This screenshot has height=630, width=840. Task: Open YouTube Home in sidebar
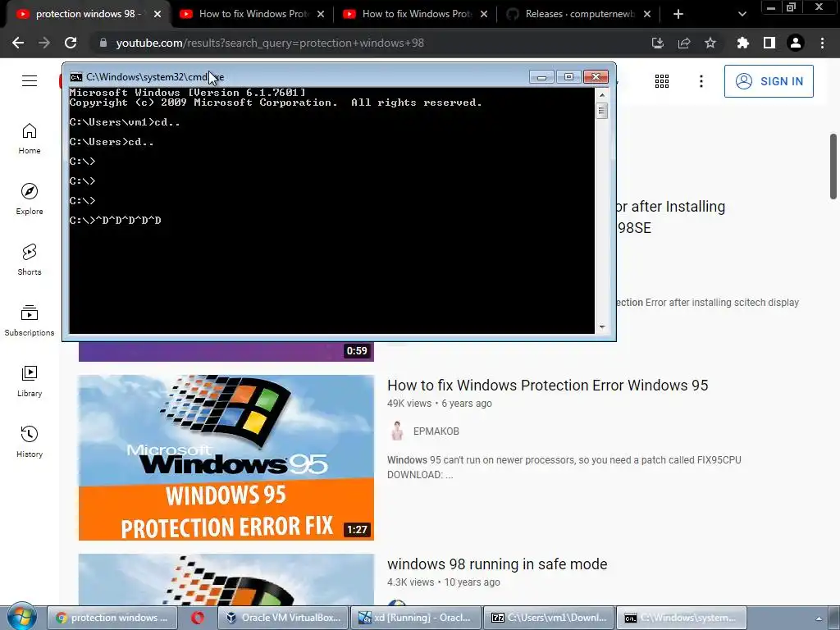pos(30,139)
